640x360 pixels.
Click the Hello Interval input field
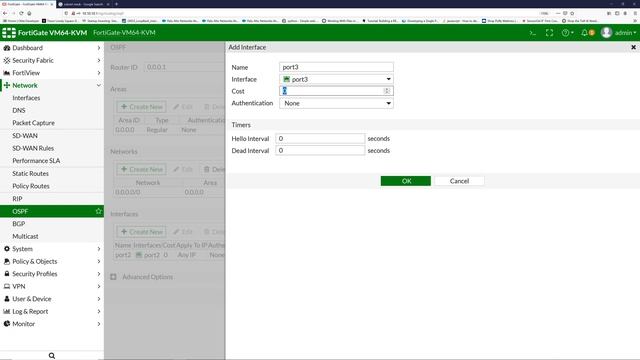tap(320, 139)
